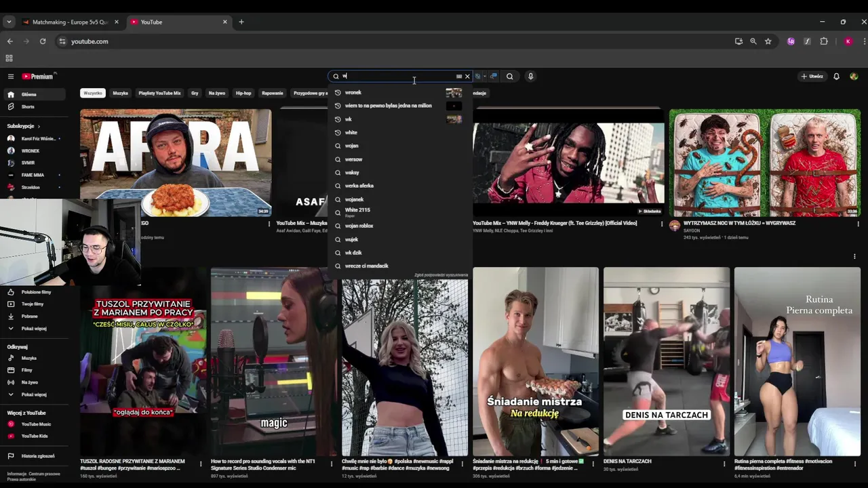The height and width of the screenshot is (488, 868).
Task: Select suggestion 'wiem to na pewno bylas jedna na milion'
Action: click(400, 106)
